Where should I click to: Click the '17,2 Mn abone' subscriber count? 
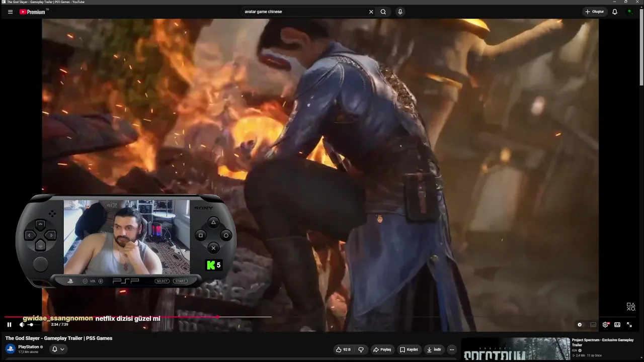click(28, 352)
